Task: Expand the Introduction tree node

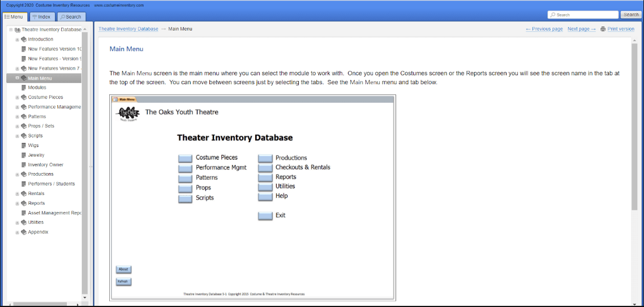Action: (x=17, y=40)
